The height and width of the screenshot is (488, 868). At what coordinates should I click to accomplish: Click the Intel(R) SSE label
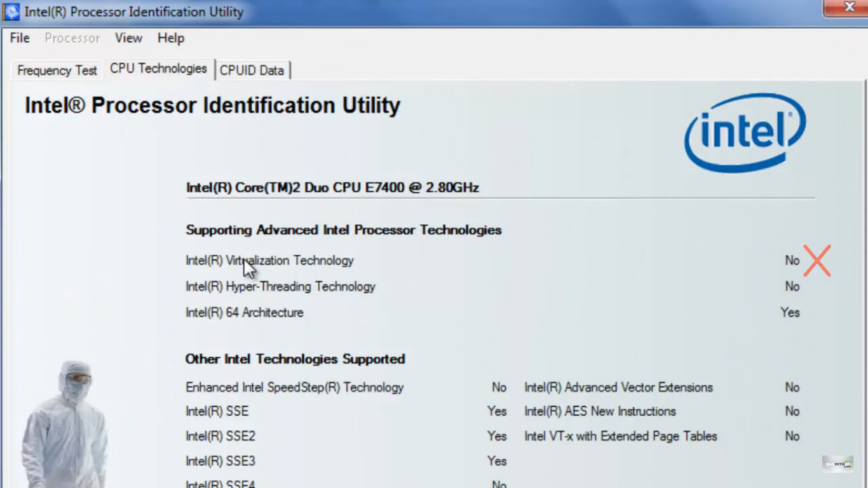217,412
